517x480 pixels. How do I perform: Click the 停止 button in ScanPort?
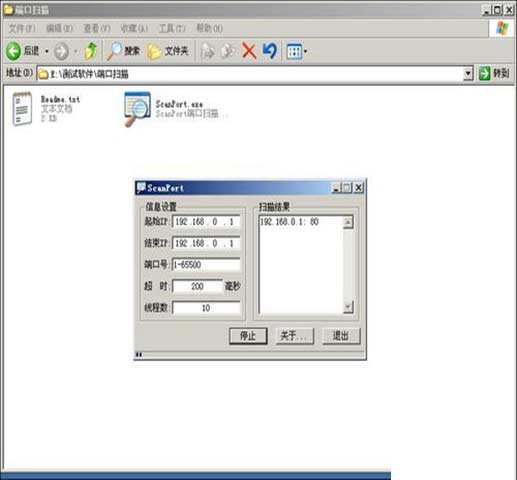248,336
